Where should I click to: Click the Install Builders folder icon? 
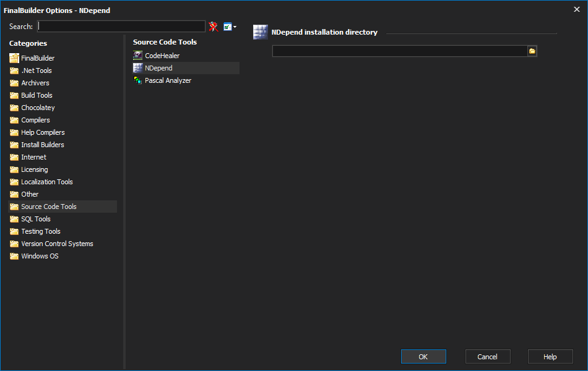click(14, 145)
